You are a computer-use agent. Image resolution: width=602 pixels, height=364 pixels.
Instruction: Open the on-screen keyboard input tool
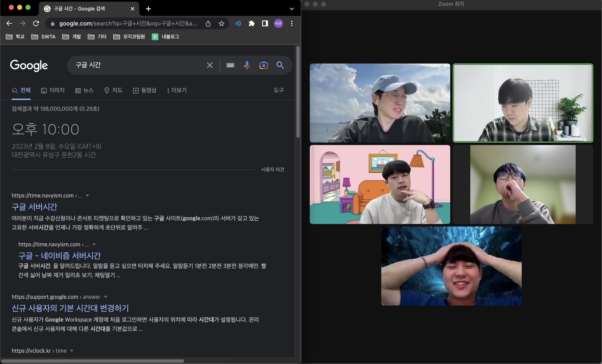pos(230,65)
